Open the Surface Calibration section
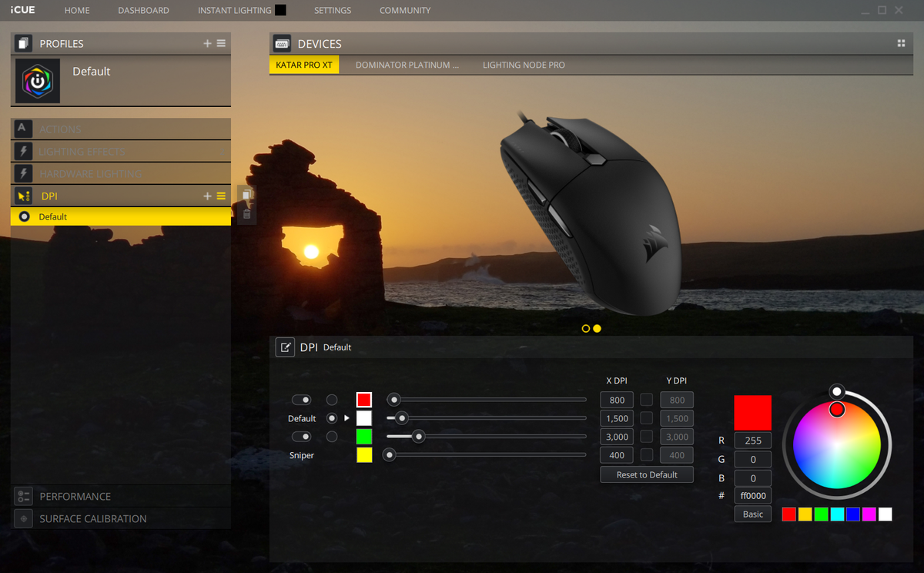 [x=121, y=518]
